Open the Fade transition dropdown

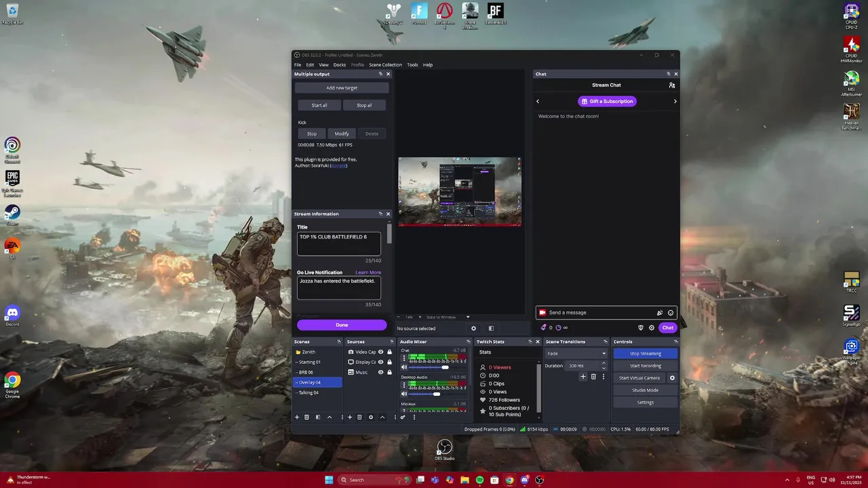pyautogui.click(x=576, y=353)
